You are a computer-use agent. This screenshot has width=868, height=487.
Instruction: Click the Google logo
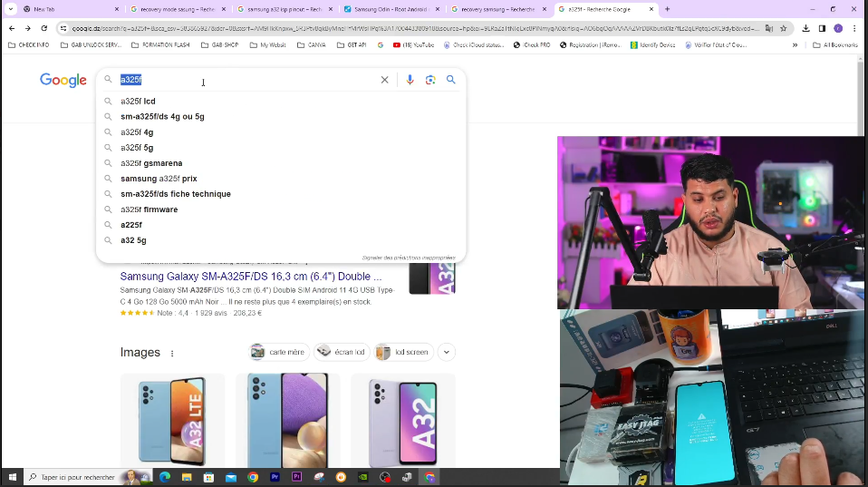pos(63,81)
